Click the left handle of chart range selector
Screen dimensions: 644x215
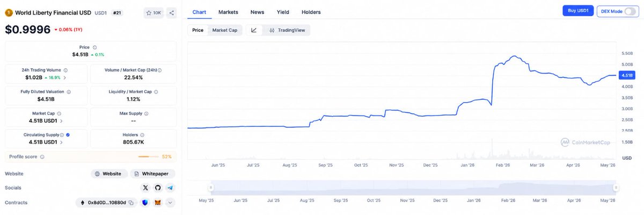(x=211, y=188)
